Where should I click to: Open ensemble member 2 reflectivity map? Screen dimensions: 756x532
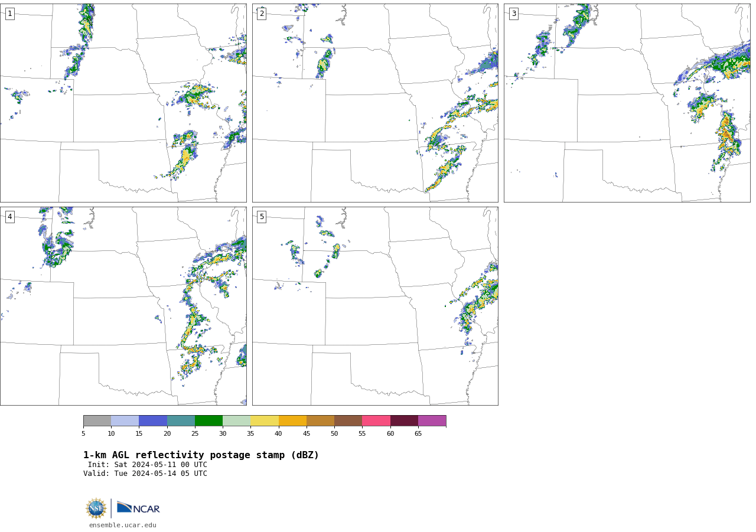point(375,103)
